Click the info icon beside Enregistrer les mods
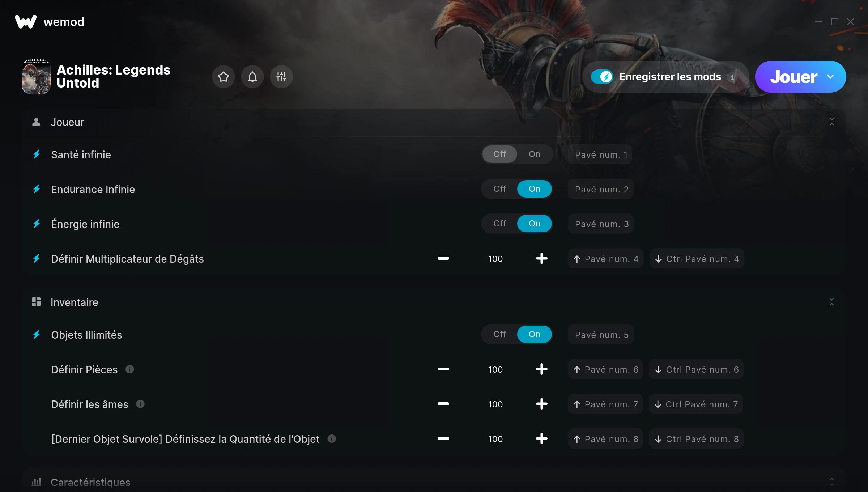 pyautogui.click(x=732, y=77)
